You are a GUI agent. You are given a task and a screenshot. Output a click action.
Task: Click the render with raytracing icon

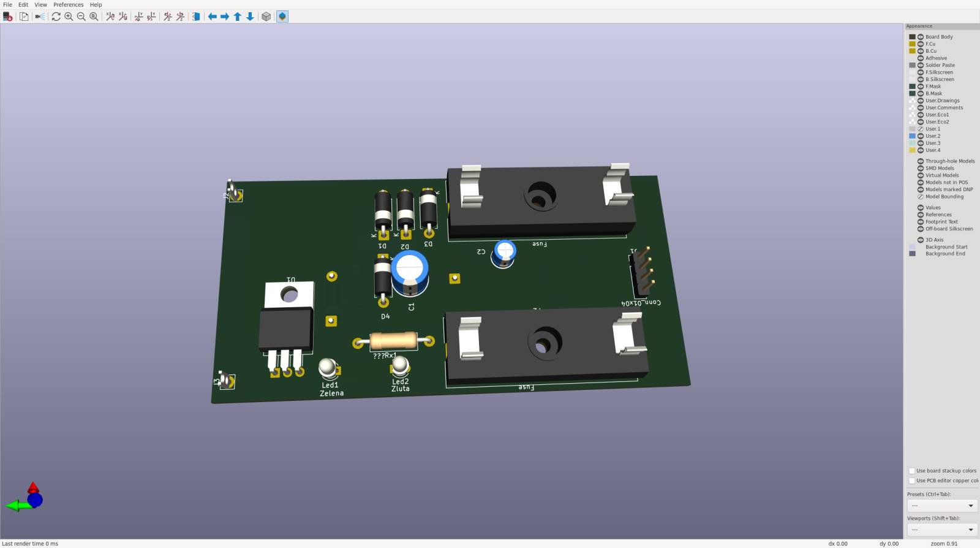coord(40,17)
